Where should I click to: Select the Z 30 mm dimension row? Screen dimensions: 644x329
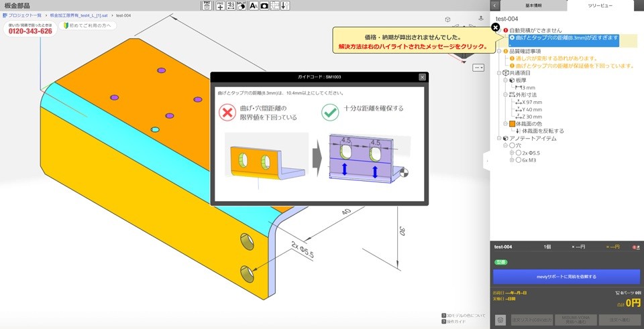pyautogui.click(x=529, y=117)
